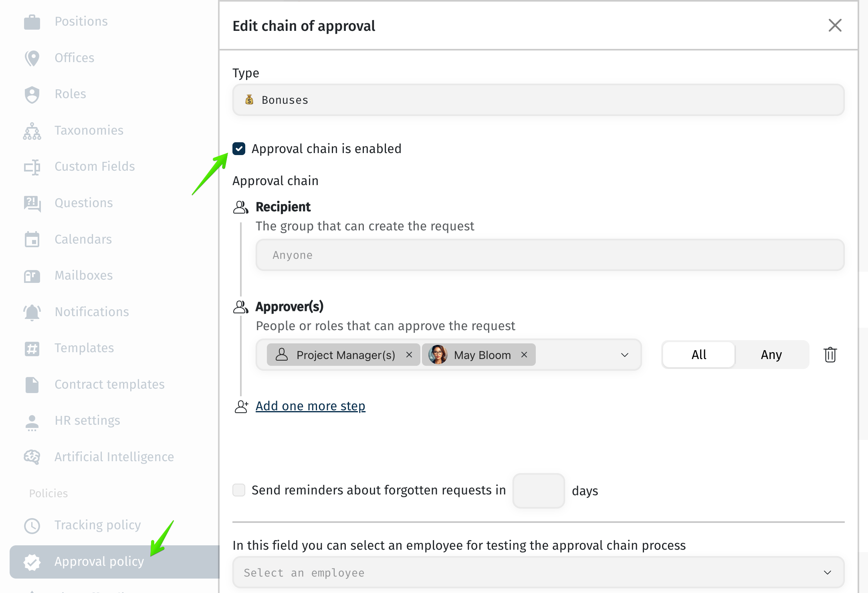Remove Project Manager(s) tag from approvers
Viewport: 868px width, 593px height.
pos(409,355)
